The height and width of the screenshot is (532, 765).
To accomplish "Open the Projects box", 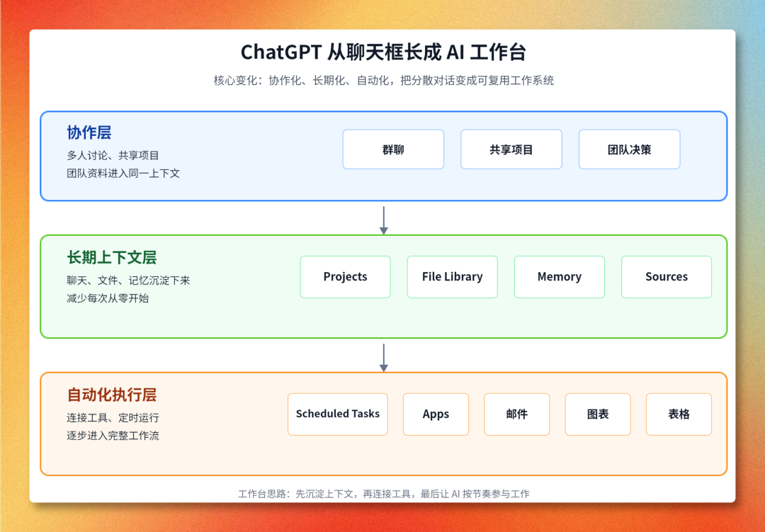I will coord(345,277).
